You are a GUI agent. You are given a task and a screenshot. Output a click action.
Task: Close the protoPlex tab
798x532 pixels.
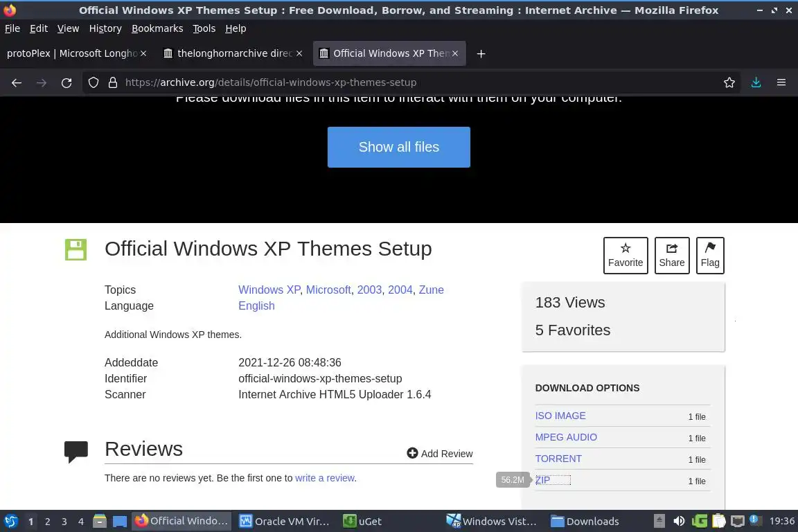click(143, 53)
